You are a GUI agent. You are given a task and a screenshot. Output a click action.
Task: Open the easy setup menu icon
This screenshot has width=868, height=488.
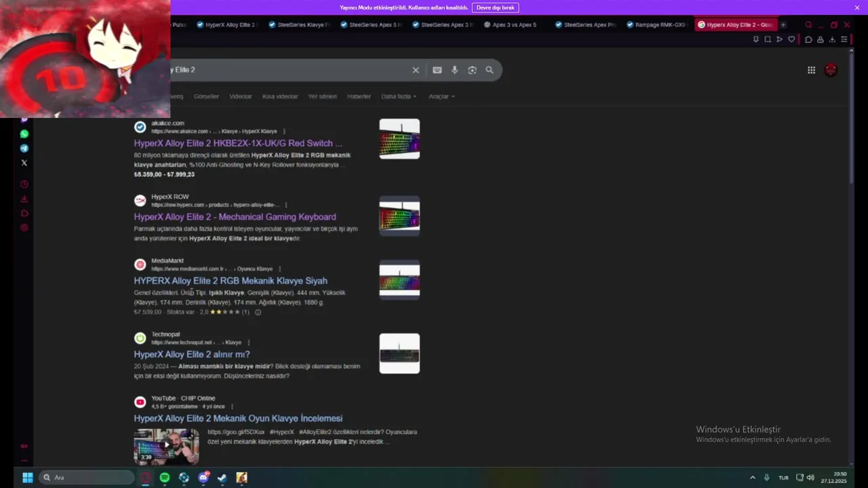[x=844, y=39]
